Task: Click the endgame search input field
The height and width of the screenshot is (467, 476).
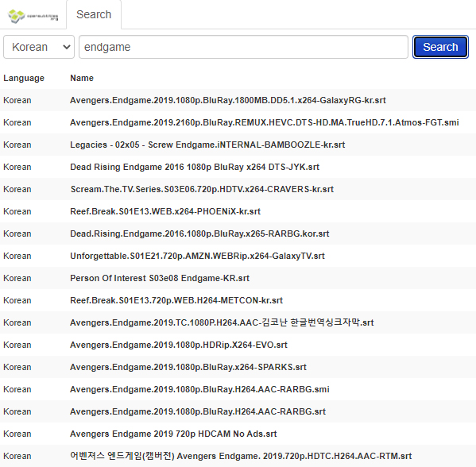Action: pyautogui.click(x=243, y=47)
